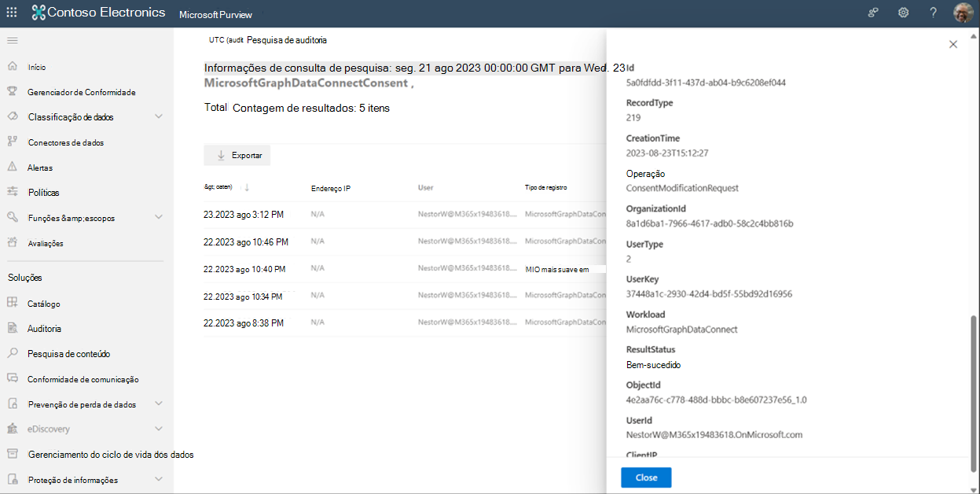Click the Workload value MicrosoftGraphDataConnect

pyautogui.click(x=682, y=330)
